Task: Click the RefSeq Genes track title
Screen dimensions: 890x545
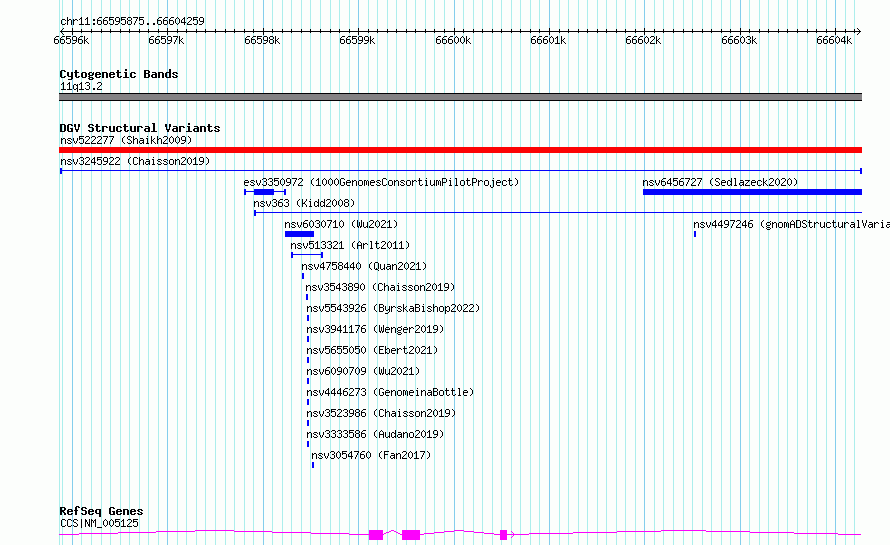Action: [101, 511]
